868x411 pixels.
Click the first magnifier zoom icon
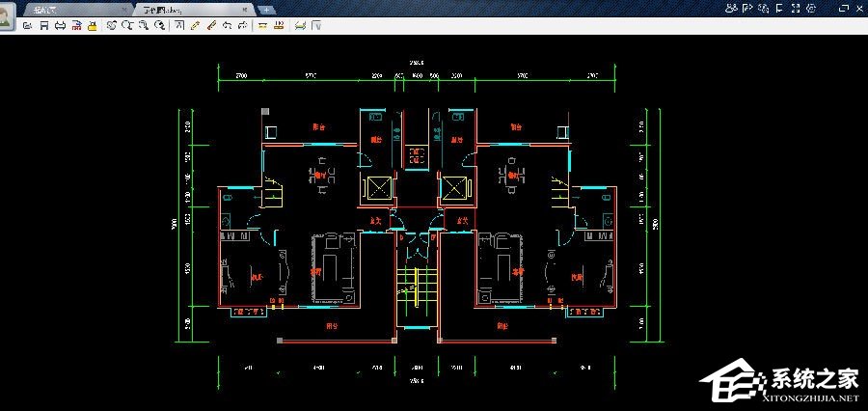point(127,25)
